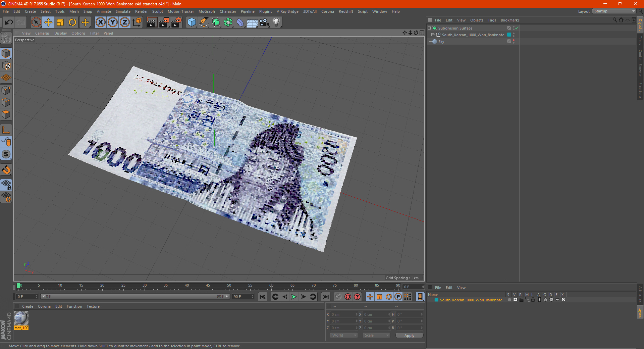644x349 pixels.
Task: Click X position coordinate field
Action: (x=344, y=314)
